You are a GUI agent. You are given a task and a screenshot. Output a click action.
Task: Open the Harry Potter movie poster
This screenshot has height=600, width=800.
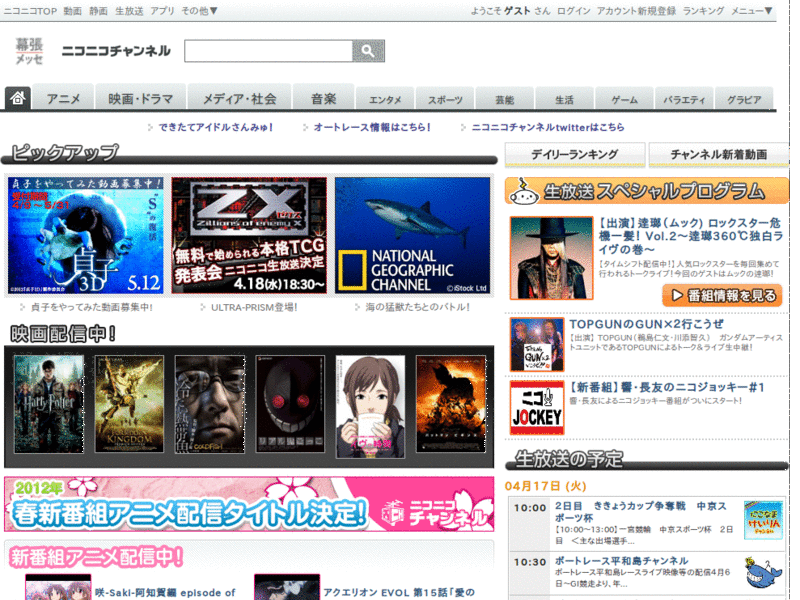[49, 404]
